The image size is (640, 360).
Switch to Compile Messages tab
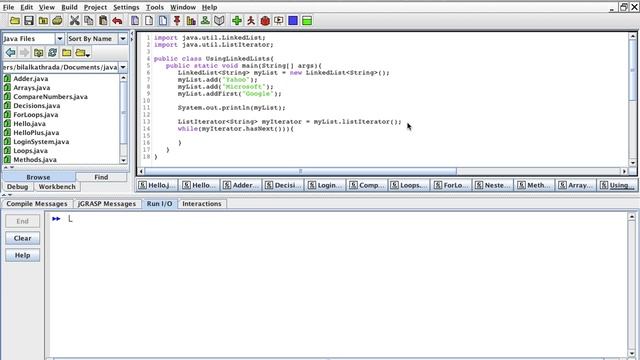37,204
